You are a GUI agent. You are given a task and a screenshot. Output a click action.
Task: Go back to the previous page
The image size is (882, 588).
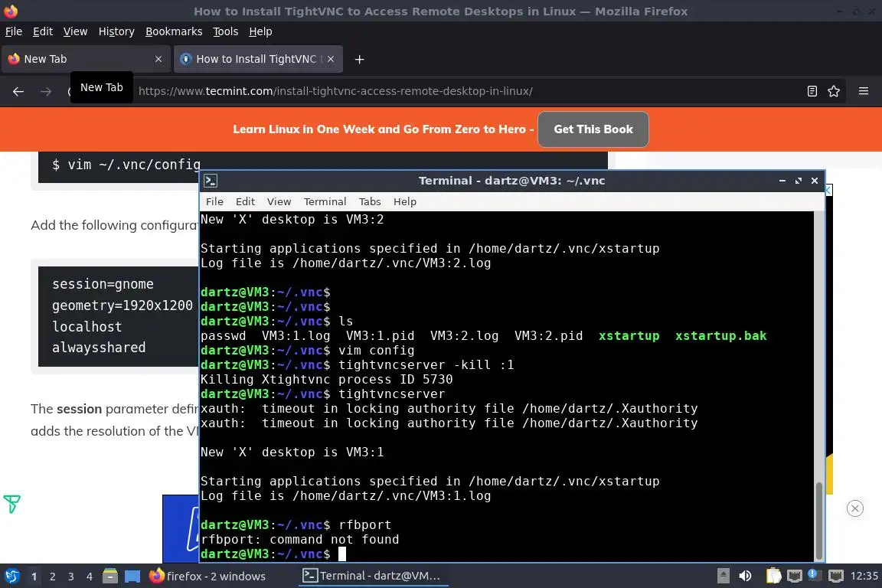pos(18,91)
